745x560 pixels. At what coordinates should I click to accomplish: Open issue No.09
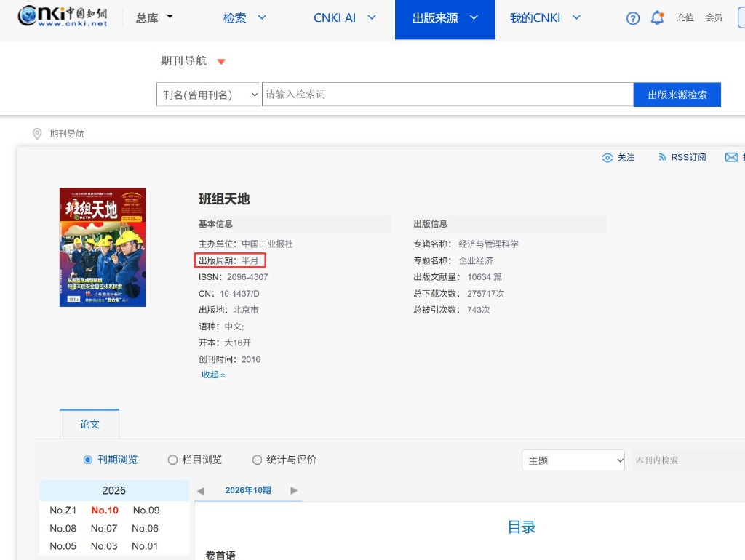(146, 510)
